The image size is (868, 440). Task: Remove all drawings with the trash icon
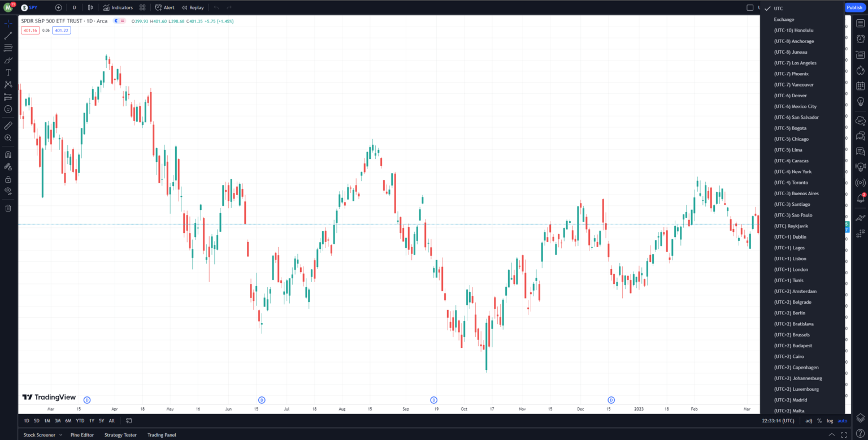click(x=8, y=208)
